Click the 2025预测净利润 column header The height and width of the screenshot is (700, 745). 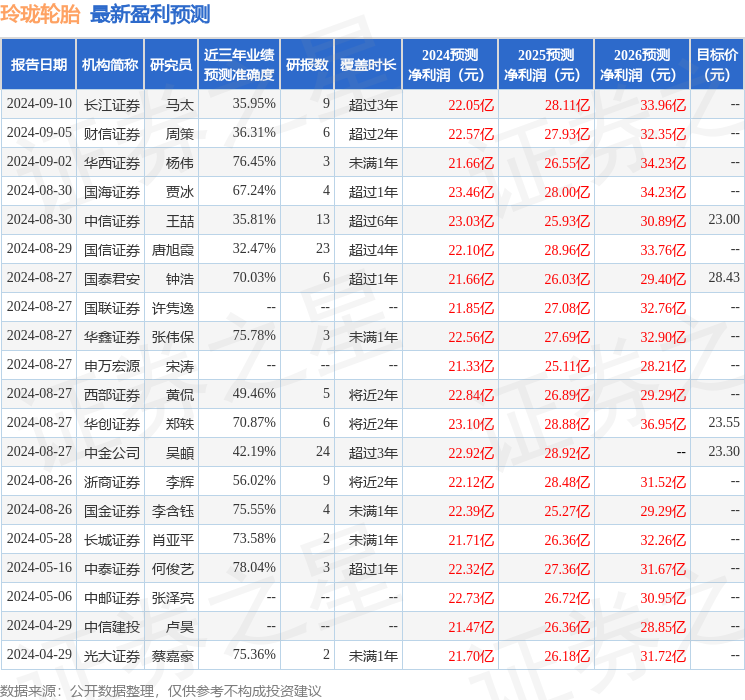click(546, 65)
